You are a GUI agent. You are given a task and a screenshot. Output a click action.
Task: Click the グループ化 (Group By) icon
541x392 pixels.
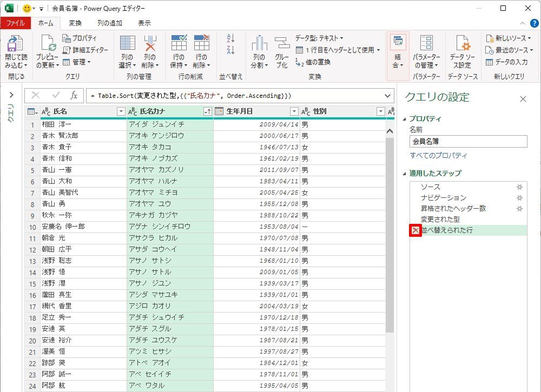point(282,44)
